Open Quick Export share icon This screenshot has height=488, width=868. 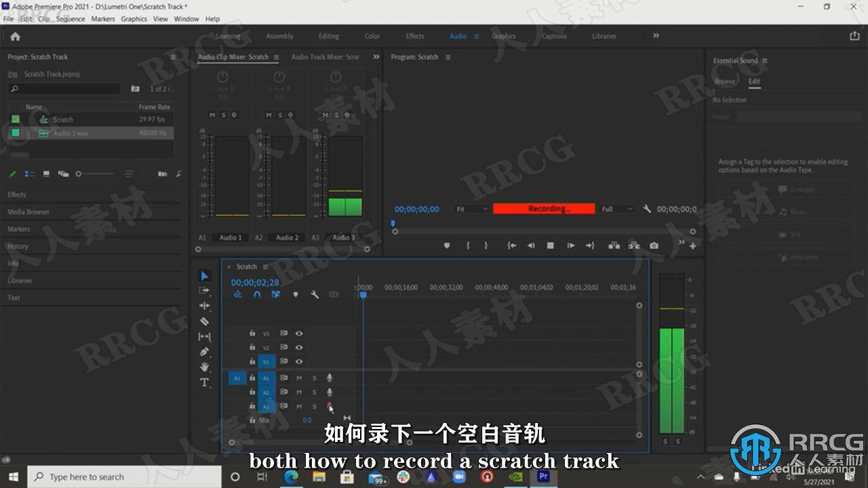click(854, 36)
